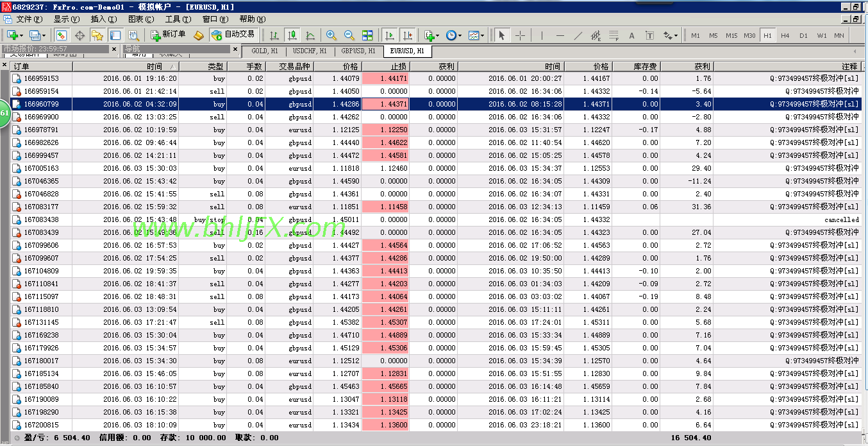Viewport: 868px width, 446px height.
Task: Switch to the USDCHF,H1 chart tab
Action: [x=310, y=51]
